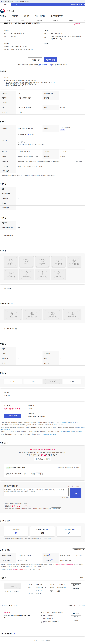
Task: Select the 근무조건 anchor tab
Action: tap(24, 20)
